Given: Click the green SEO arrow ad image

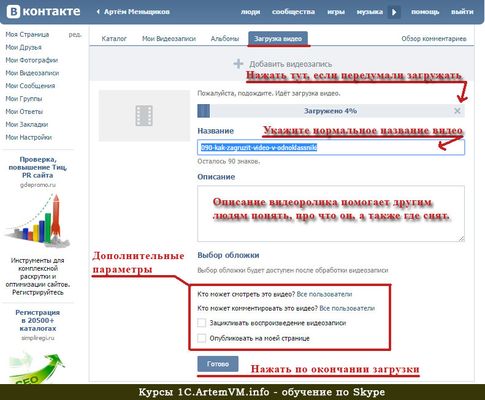Looking at the screenshot, I should coord(37,367).
